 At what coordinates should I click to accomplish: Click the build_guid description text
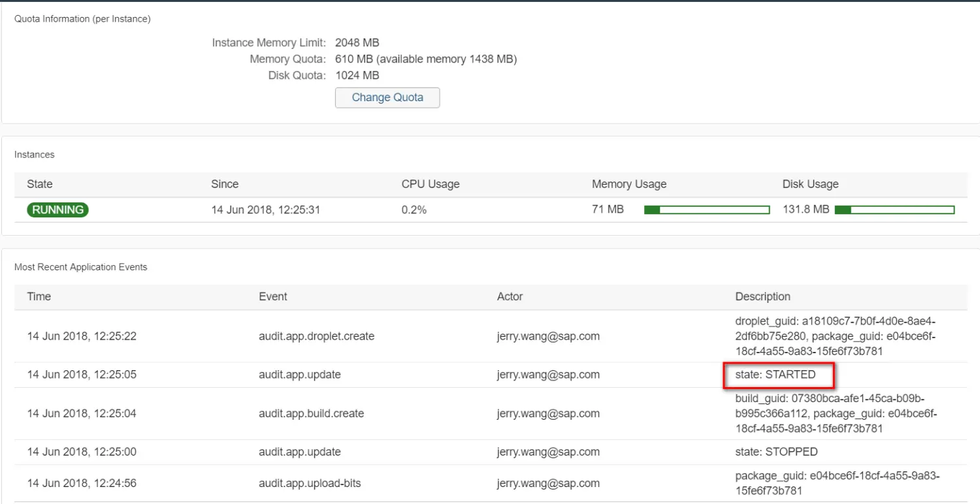[836, 413]
